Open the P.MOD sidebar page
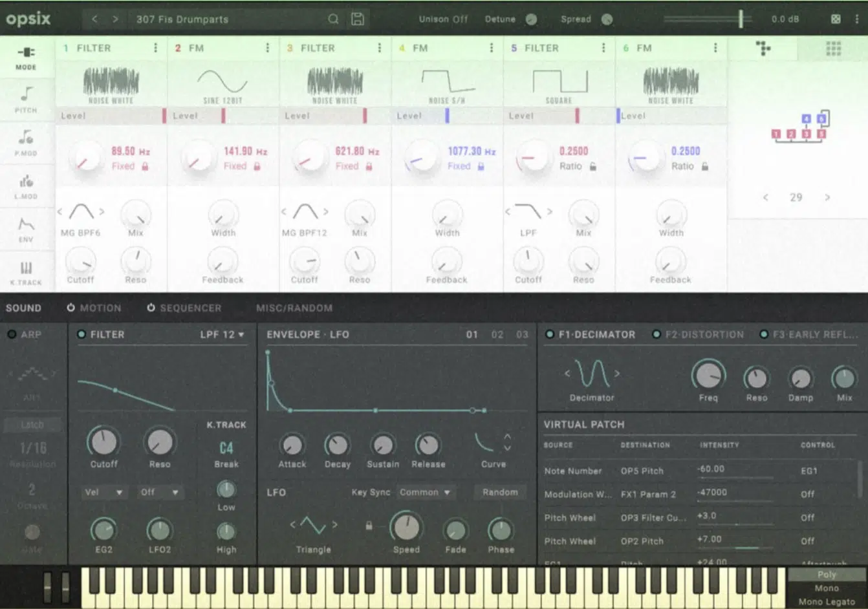Viewport: 868px width, 609px height. click(x=26, y=143)
